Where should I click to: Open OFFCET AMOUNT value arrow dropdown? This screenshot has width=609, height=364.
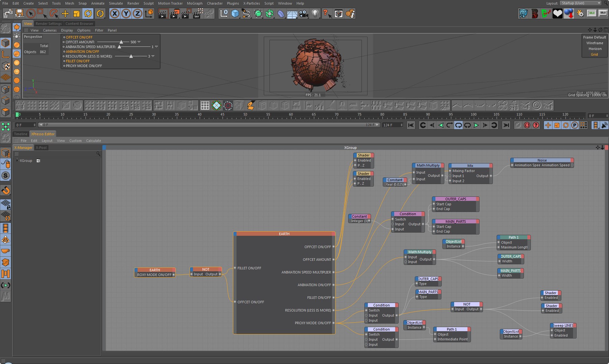click(139, 42)
